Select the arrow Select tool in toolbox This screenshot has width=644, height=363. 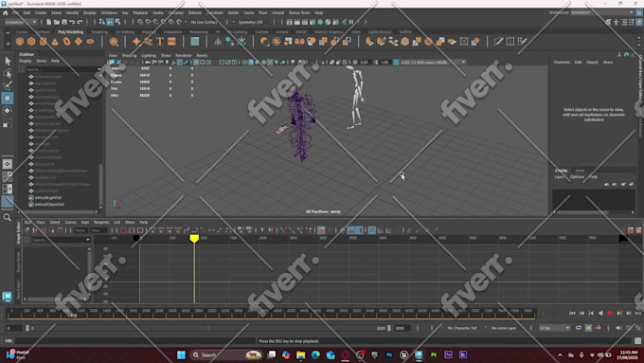point(8,61)
